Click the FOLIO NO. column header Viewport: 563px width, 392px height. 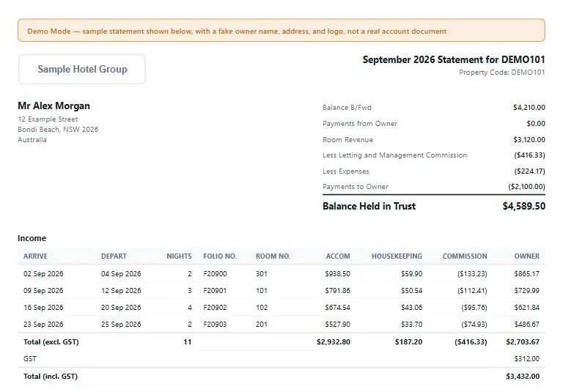[220, 256]
